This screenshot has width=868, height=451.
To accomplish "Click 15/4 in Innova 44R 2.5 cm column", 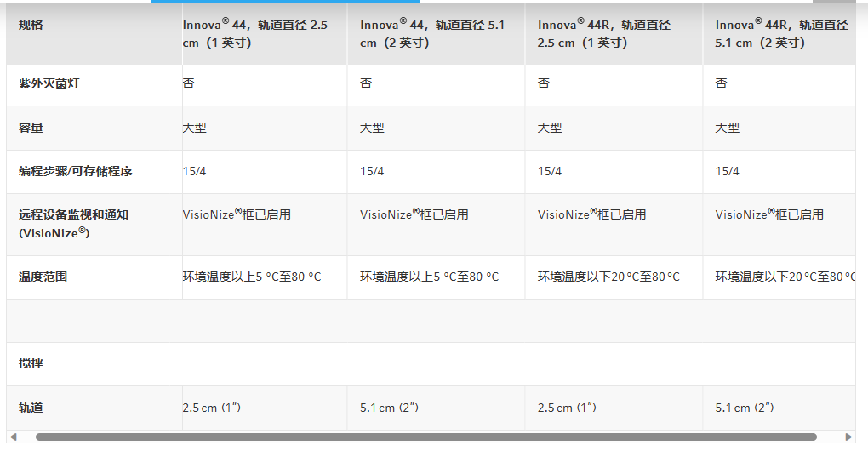I will [550, 172].
